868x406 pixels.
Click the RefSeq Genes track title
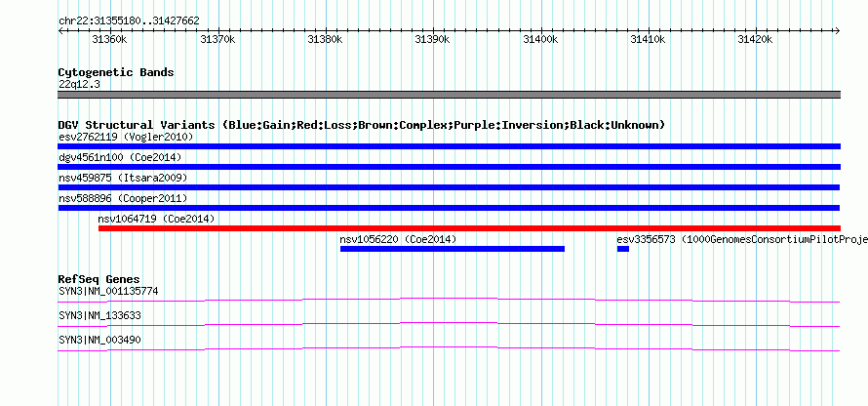click(99, 279)
